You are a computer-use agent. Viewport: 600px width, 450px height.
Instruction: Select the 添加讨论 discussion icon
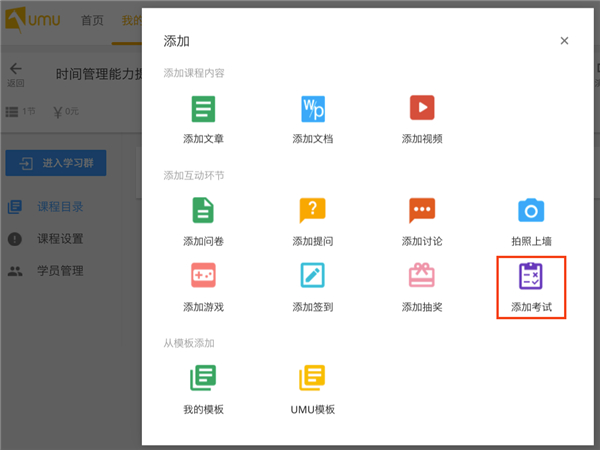click(422, 210)
